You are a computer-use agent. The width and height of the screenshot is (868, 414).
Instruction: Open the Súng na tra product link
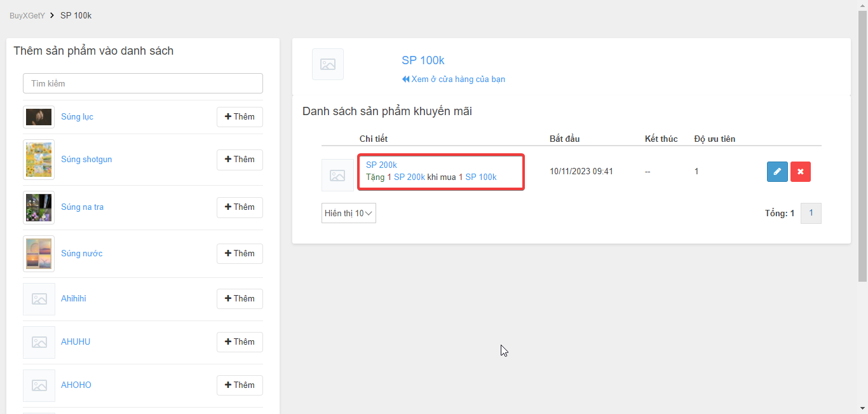[82, 207]
